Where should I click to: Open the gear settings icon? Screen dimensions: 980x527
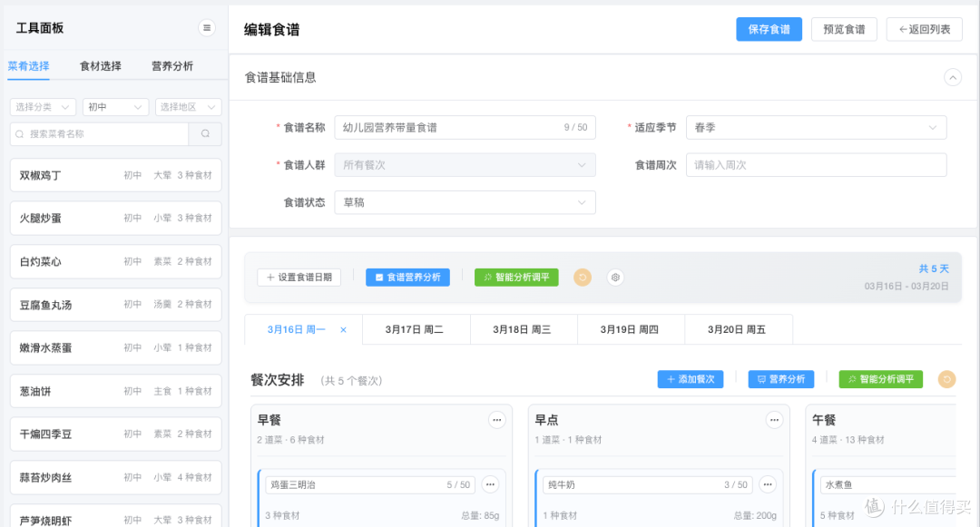click(x=615, y=278)
